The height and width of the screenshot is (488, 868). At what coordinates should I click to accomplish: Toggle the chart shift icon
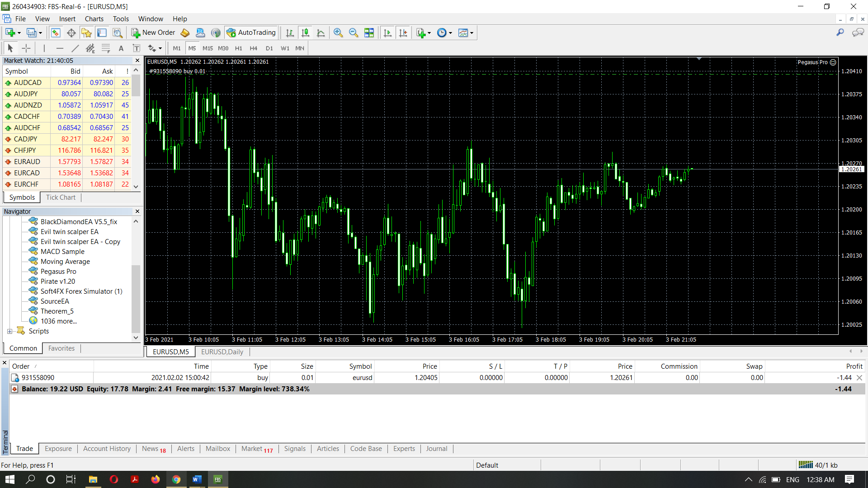[x=403, y=33]
